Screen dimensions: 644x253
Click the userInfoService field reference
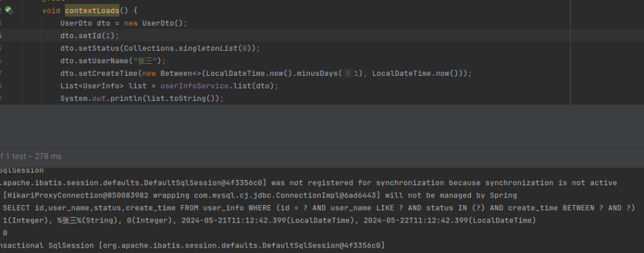click(194, 87)
